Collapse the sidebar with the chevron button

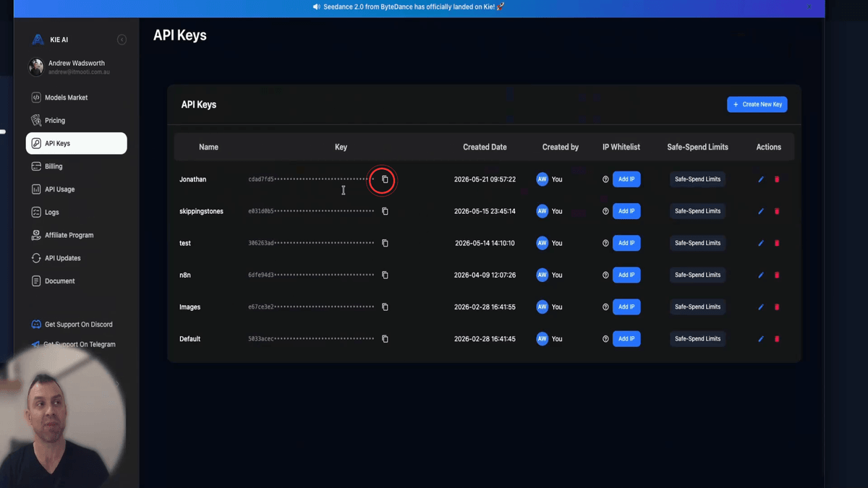pos(122,40)
